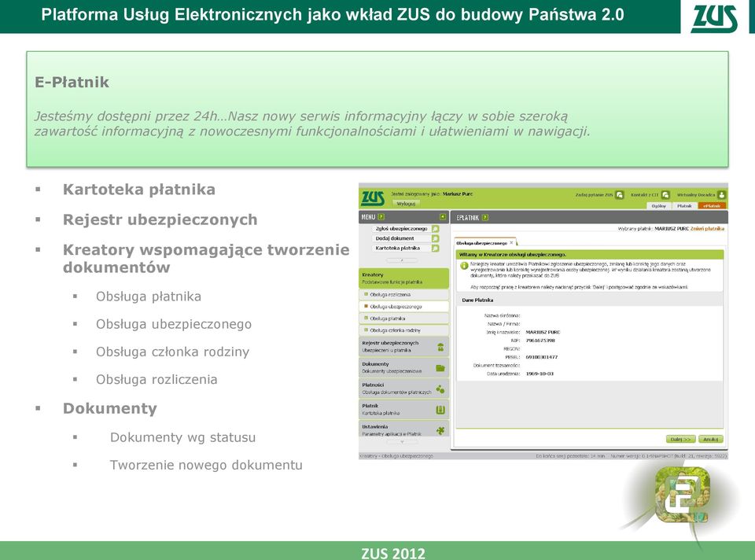Click the 'E-Płatnik' slide heading

(72, 83)
